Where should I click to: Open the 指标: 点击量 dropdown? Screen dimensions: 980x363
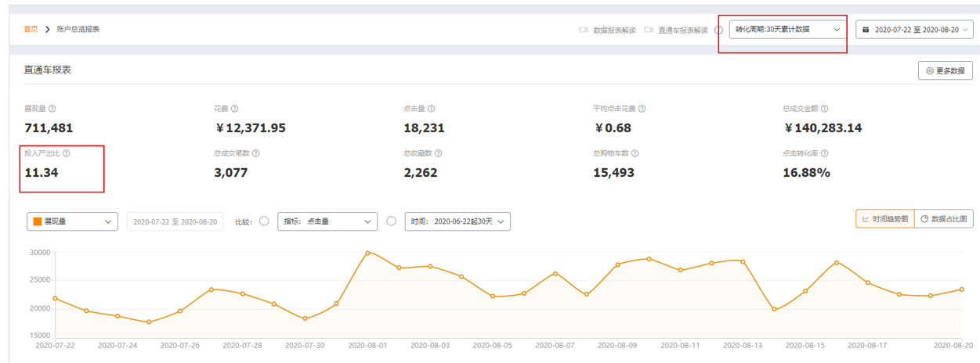[x=327, y=221]
